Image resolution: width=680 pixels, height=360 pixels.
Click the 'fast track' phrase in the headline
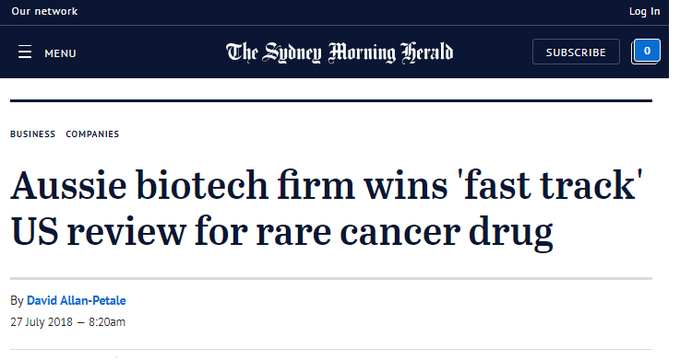[553, 185]
